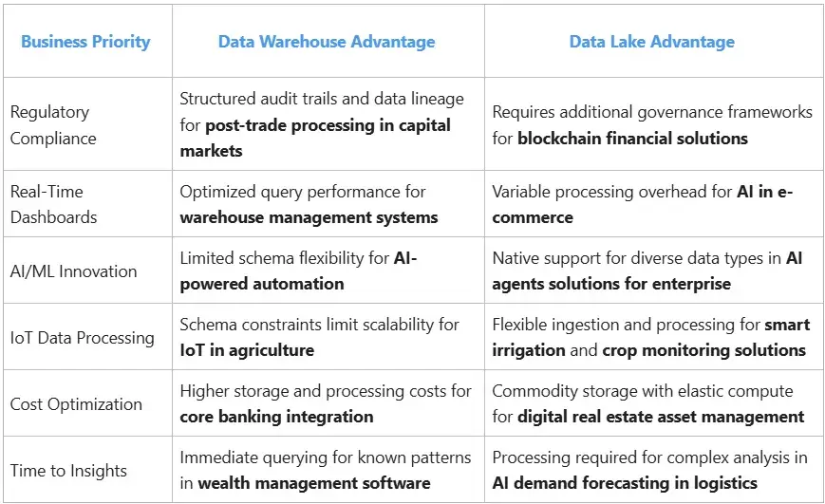Open the core banking integration link
The height and width of the screenshot is (504, 825).
(276, 417)
